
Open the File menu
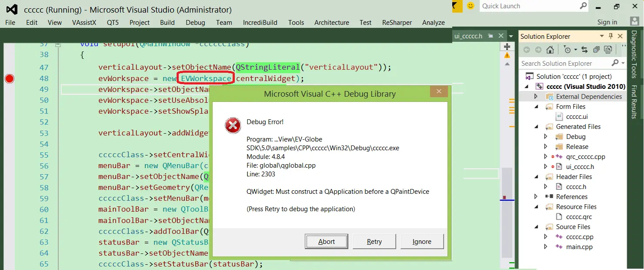pyautogui.click(x=10, y=22)
